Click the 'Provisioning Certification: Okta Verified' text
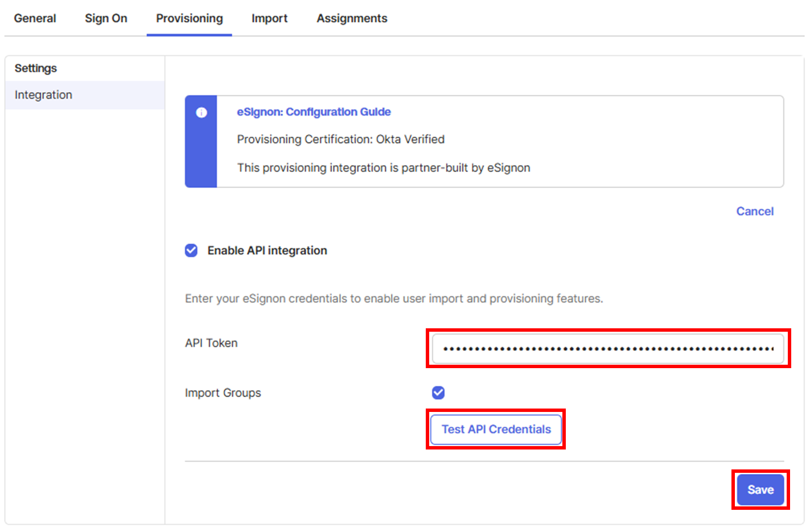The height and width of the screenshot is (532, 810). (x=341, y=139)
